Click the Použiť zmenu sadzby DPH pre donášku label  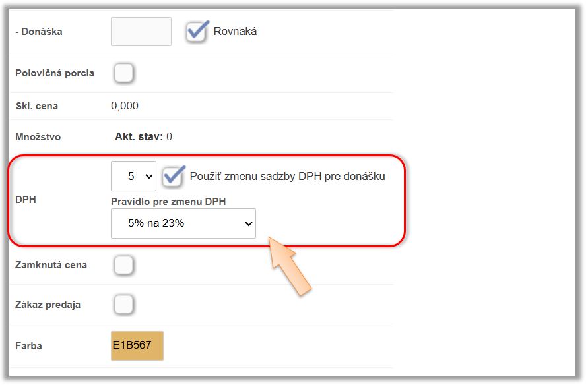(287, 176)
